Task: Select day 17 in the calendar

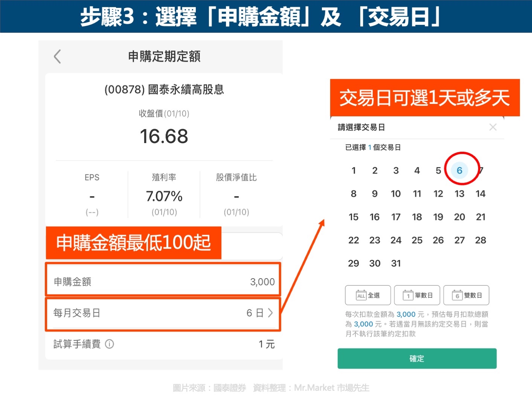Action: coord(396,217)
